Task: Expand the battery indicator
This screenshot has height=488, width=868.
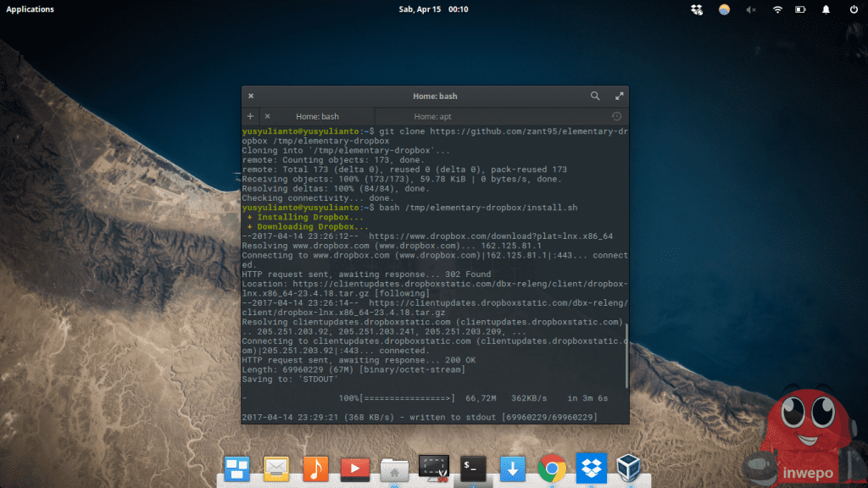Action: [x=801, y=9]
